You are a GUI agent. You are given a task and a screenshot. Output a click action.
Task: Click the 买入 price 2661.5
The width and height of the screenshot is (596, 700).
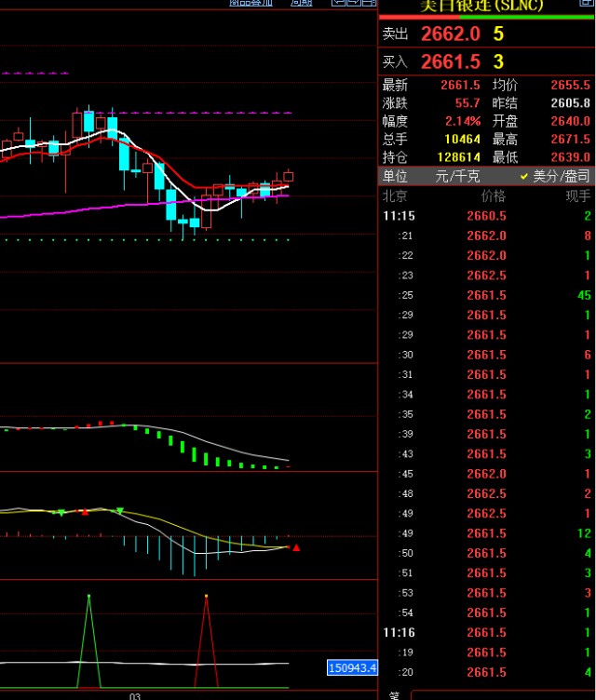pos(451,62)
